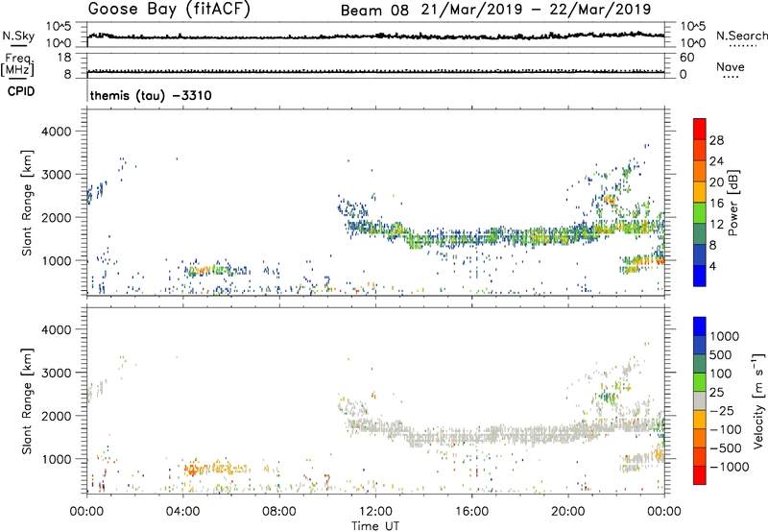This screenshot has height=532, width=768.
Task: Click the 'Velocity [m s-1]' color bar title
Action: (758, 400)
